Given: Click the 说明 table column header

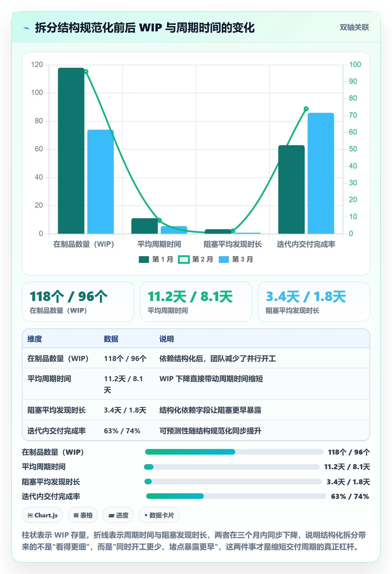Looking at the screenshot, I should tap(167, 339).
